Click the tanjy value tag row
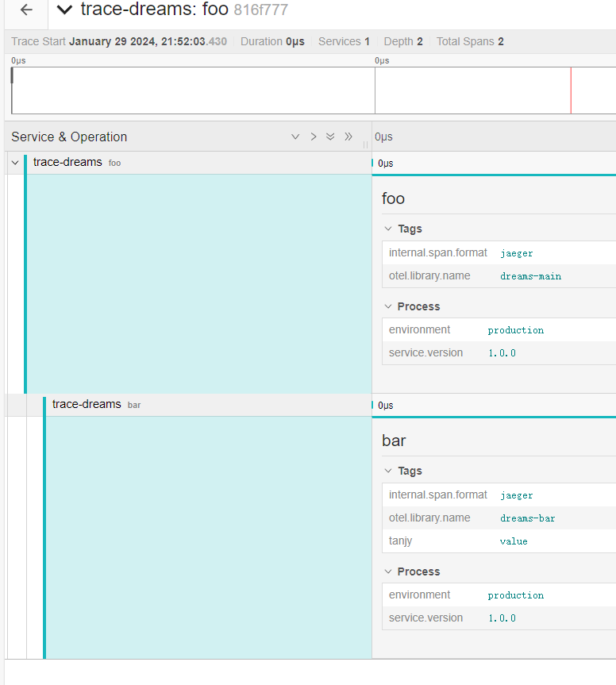Screen dimensions: 616x685 (x=499, y=541)
